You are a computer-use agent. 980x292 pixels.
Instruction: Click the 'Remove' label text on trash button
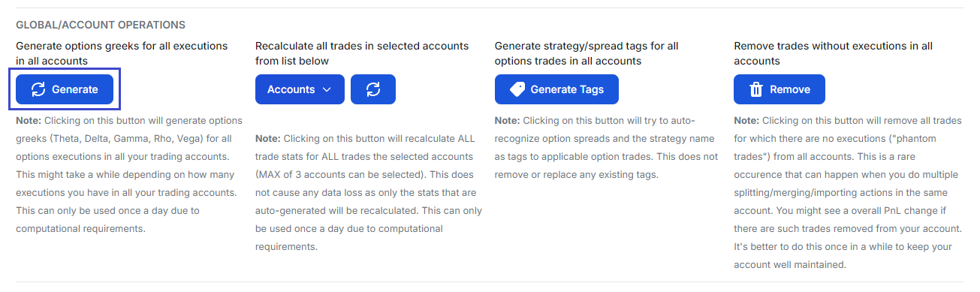790,89
